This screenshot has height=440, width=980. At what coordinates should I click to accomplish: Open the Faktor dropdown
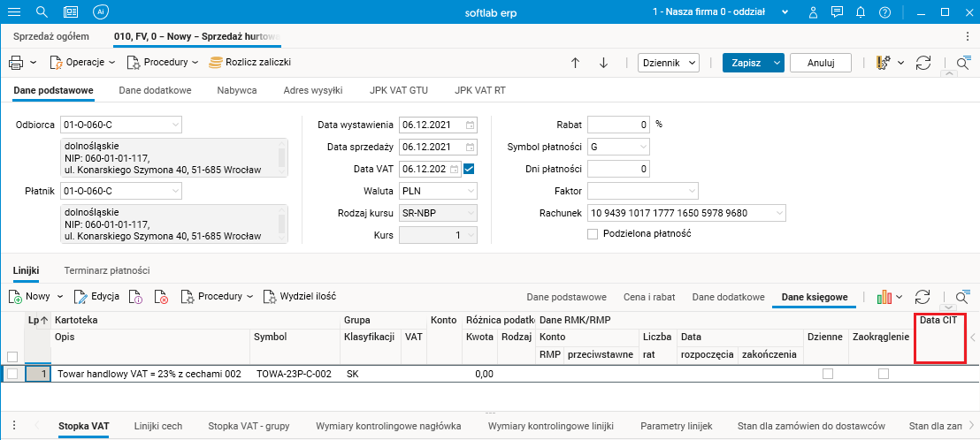(692, 191)
